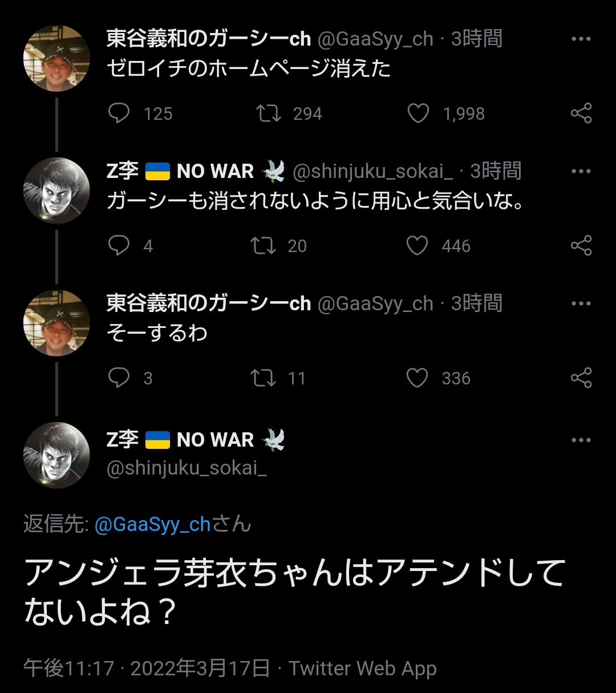The width and height of the screenshot is (616, 693).
Task: Like the tweet with 446 likes
Action: coord(417,246)
